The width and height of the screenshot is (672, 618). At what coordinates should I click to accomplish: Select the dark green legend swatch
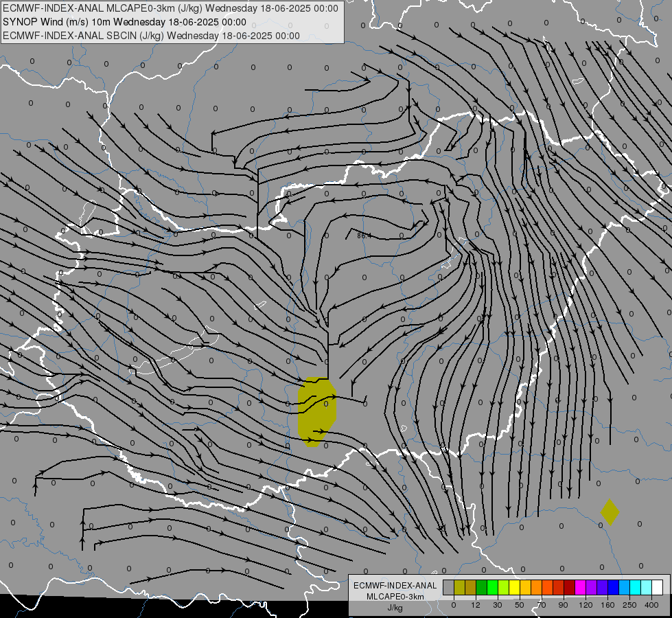point(482,587)
